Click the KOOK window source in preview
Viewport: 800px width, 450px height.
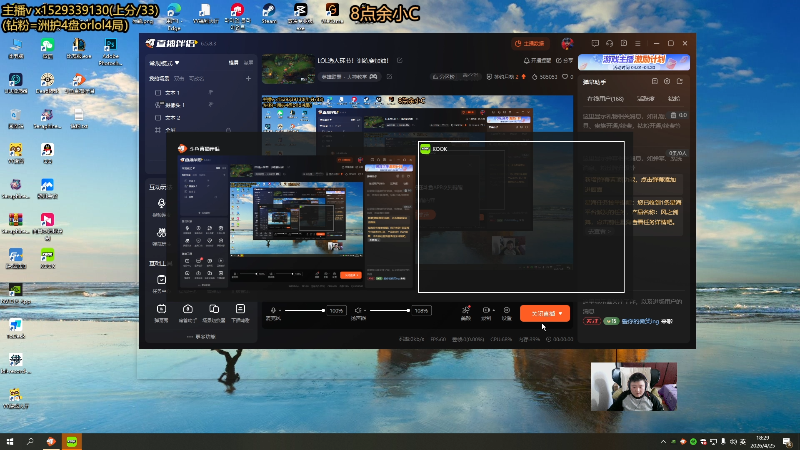pos(521,217)
